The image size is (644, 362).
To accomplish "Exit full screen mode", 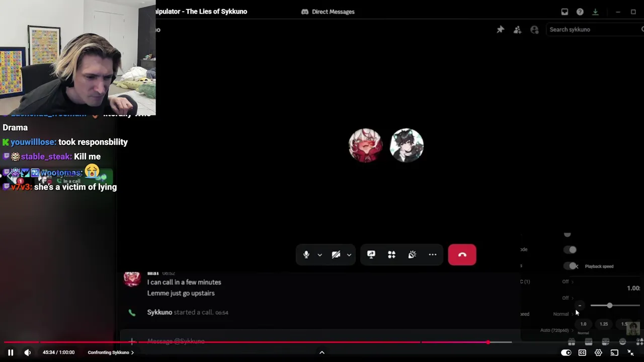I will click(x=630, y=352).
